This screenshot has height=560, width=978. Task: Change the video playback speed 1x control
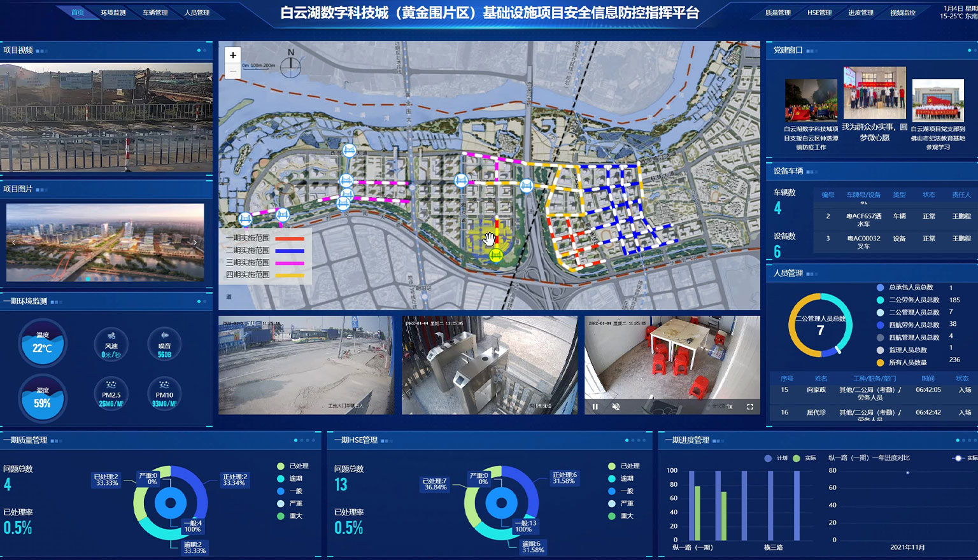pyautogui.click(x=730, y=407)
